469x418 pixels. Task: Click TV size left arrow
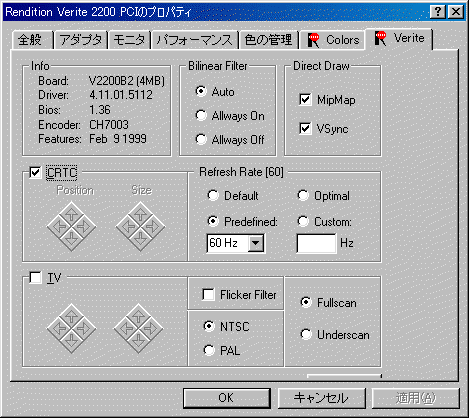[x=126, y=328]
